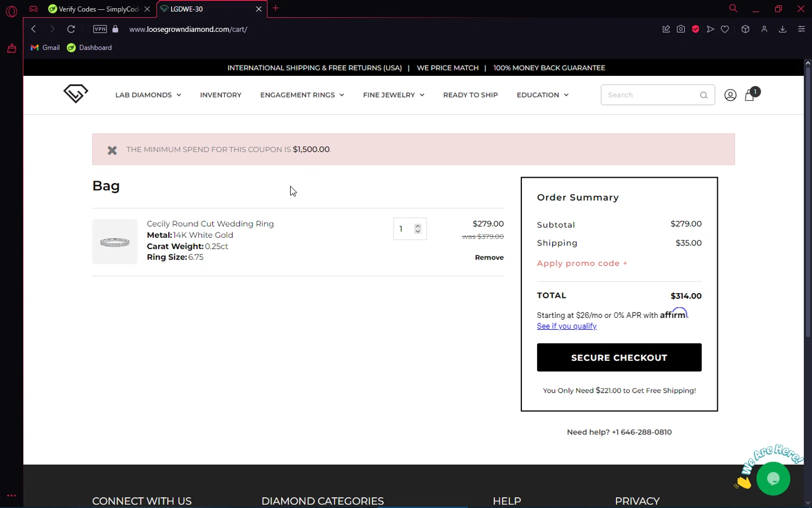Screen dimensions: 812x508
Task: Expand the Engagement Rings menu
Action: coord(302,95)
